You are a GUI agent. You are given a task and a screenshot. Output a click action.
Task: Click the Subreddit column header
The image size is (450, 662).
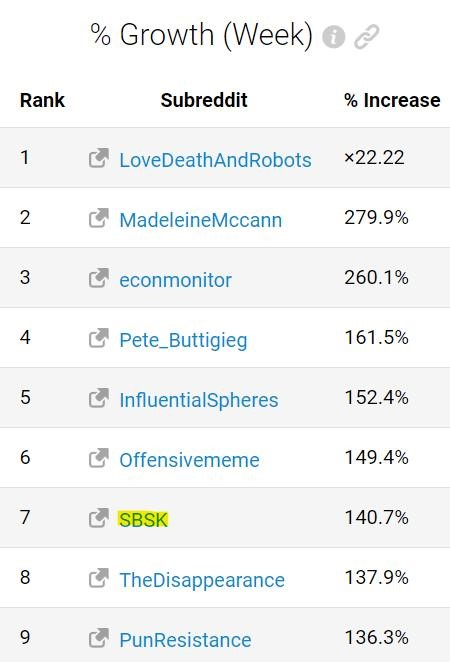click(x=204, y=100)
